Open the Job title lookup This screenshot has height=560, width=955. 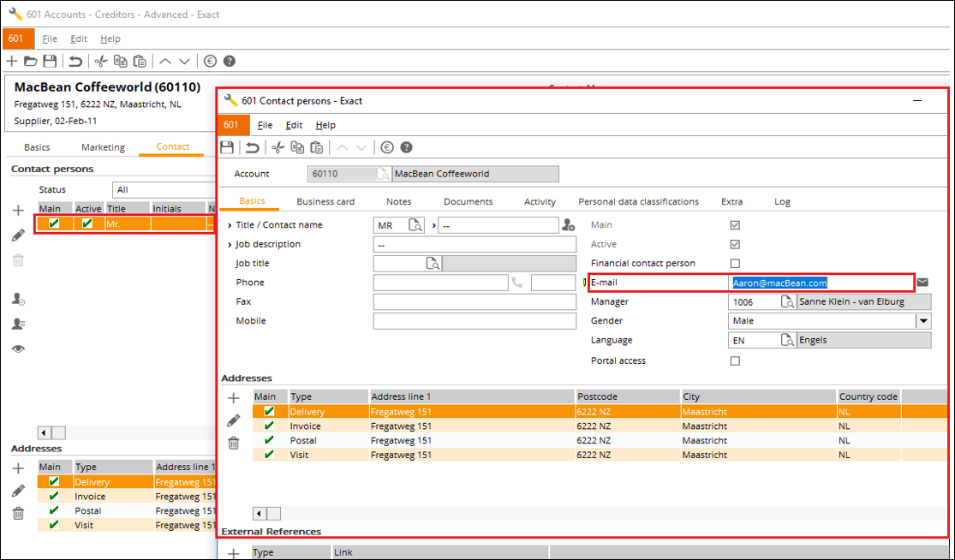pos(433,264)
